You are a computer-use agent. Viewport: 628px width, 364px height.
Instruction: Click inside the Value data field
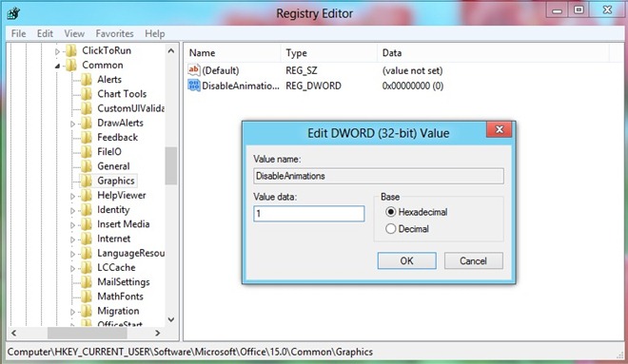(x=309, y=214)
